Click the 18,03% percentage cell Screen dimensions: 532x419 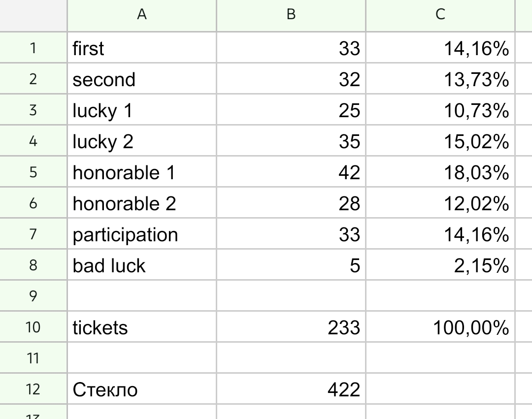point(440,172)
